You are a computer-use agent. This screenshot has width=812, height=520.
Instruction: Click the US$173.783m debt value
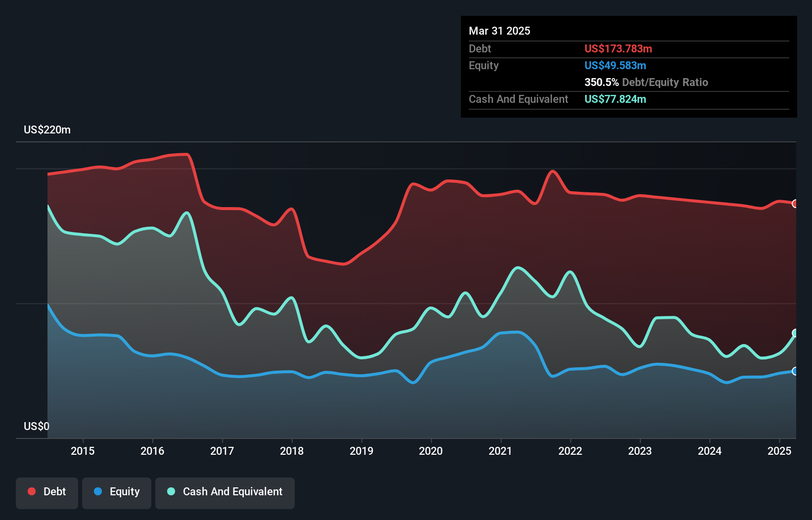(618, 48)
